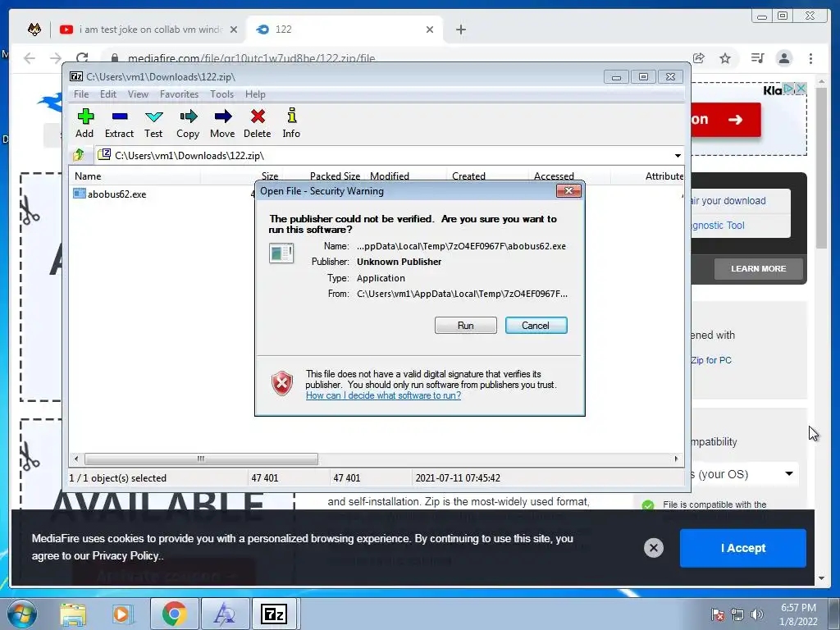Viewport: 840px width, 630px height.
Task: Open the Help menu in 7-Zip
Action: (x=255, y=94)
